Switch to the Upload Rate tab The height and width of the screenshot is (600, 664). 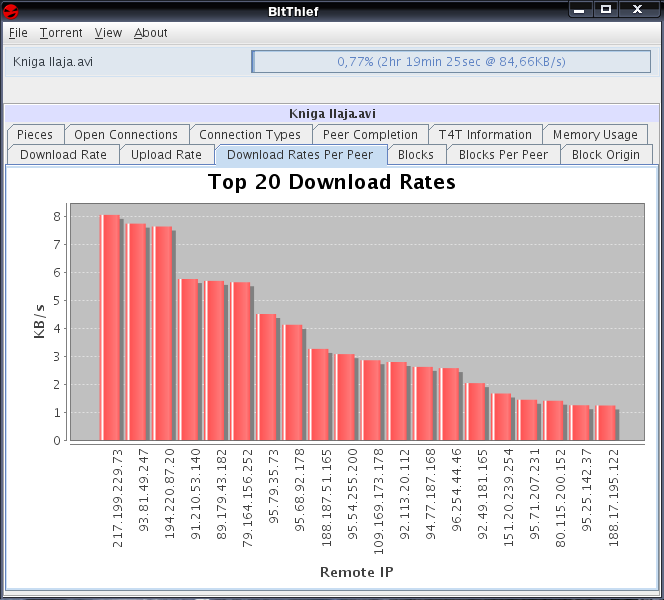pos(166,155)
